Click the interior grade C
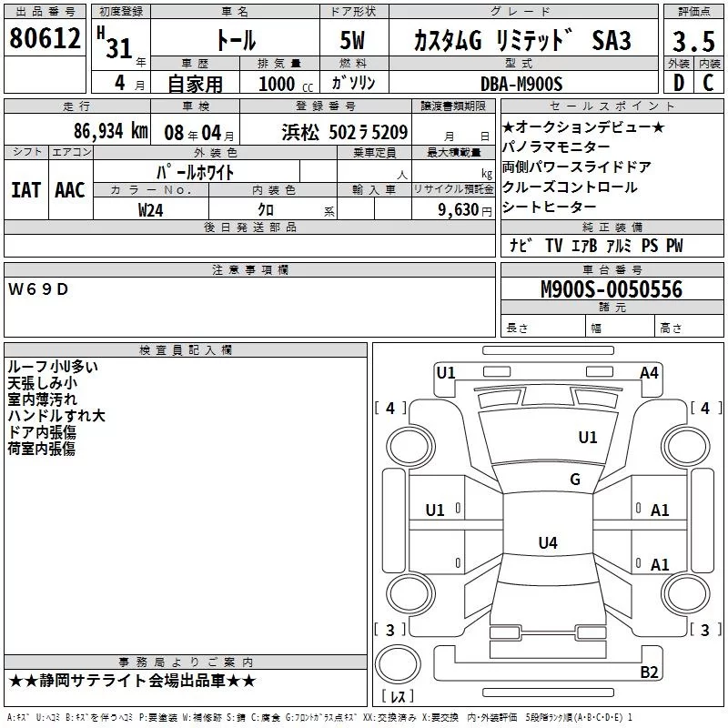The height and width of the screenshot is (728, 728). [x=708, y=83]
